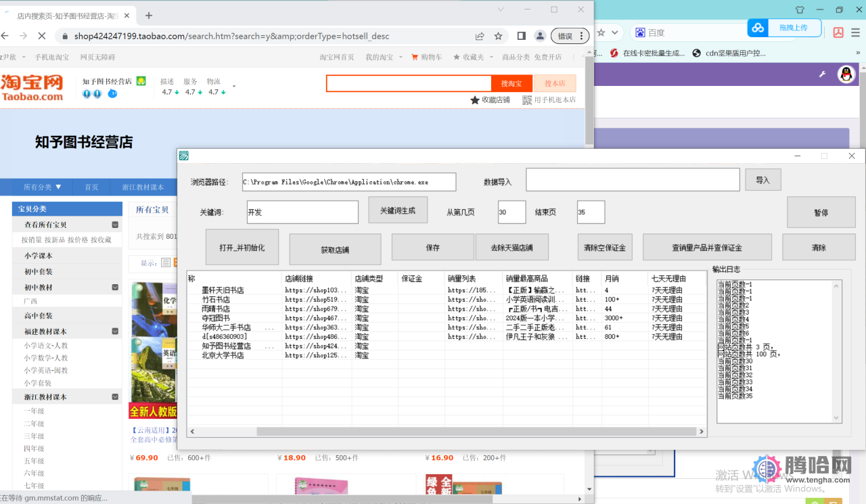The width and height of the screenshot is (866, 504).
Task: Click the share icon in Chrome's address bar
Action: click(480, 36)
